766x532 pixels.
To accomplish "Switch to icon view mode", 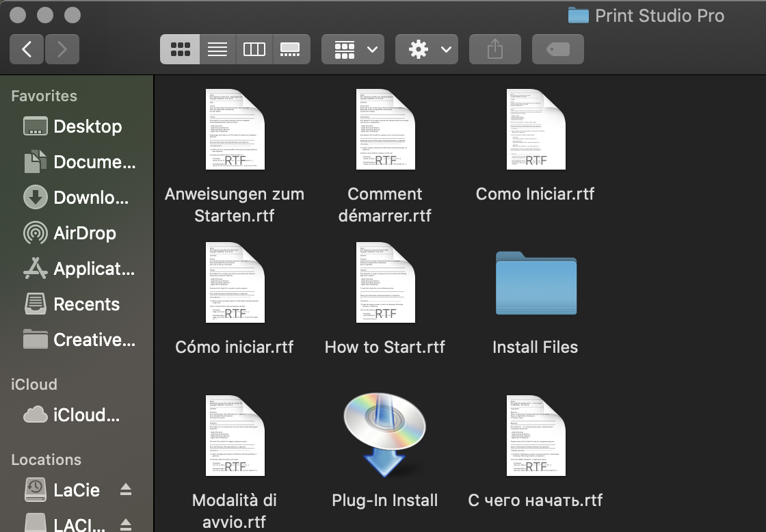I will click(180, 49).
